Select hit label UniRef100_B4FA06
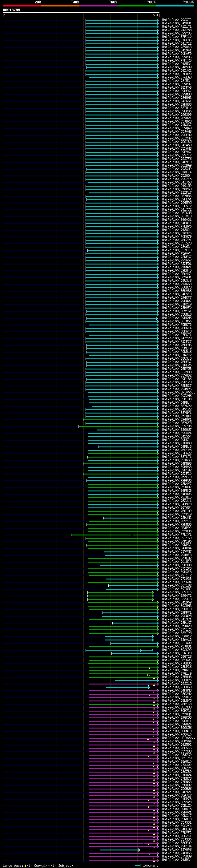197x868 pixels. pyautogui.click(x=176, y=494)
